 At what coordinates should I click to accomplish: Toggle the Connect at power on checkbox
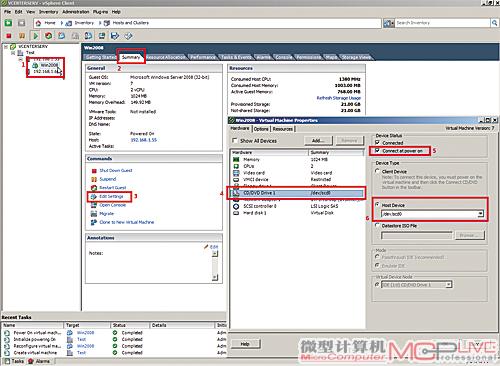(x=377, y=151)
